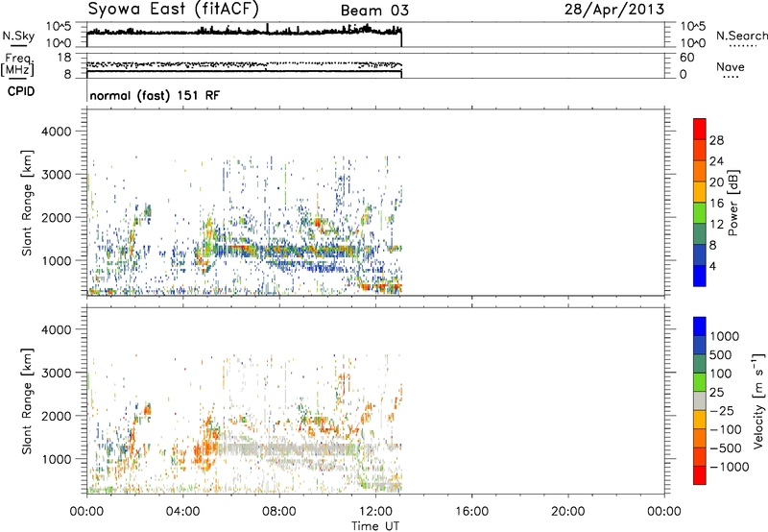Click the '2000' tick of the velocity panel
This screenshot has height=532, width=768.
tap(57, 416)
